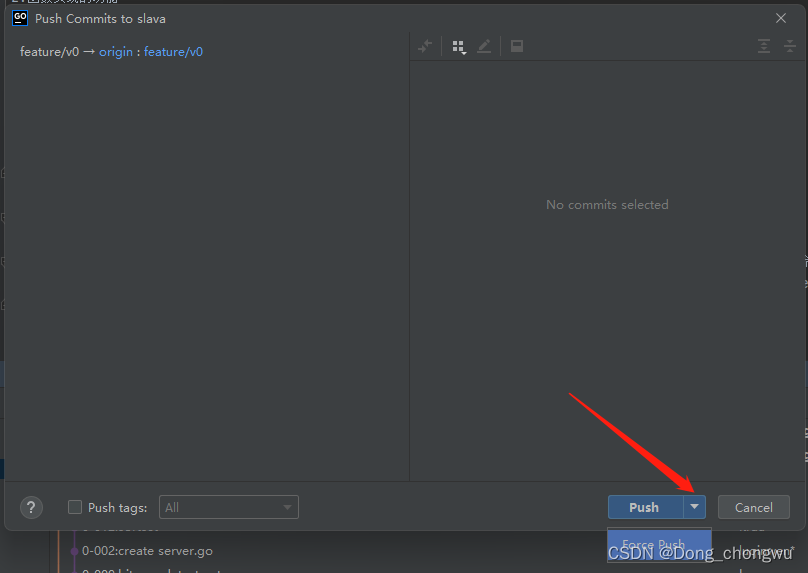Enable the Push tags checkbox

tap(75, 507)
